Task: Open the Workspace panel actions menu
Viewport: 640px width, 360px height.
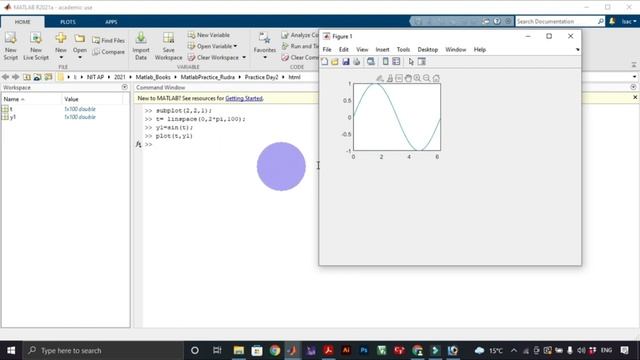Action: tap(124, 87)
